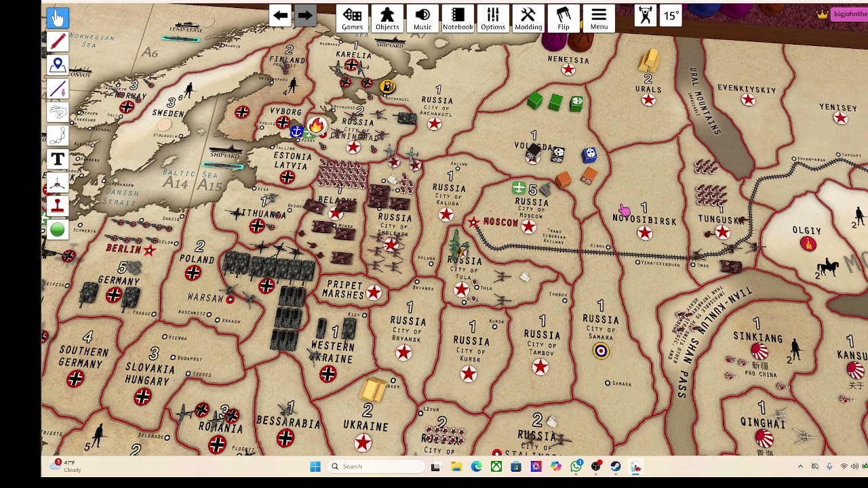Image resolution: width=868 pixels, height=488 pixels.
Task: Click the Berlin capital red star
Action: [149, 250]
